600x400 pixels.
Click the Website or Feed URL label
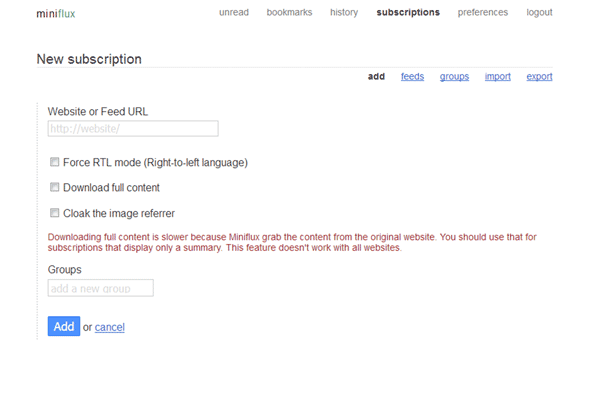pos(97,111)
